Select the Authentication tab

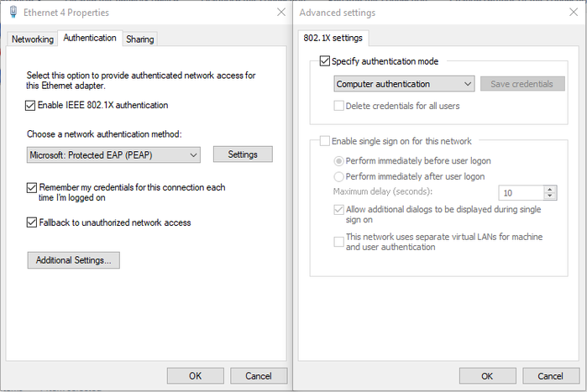[x=90, y=39]
